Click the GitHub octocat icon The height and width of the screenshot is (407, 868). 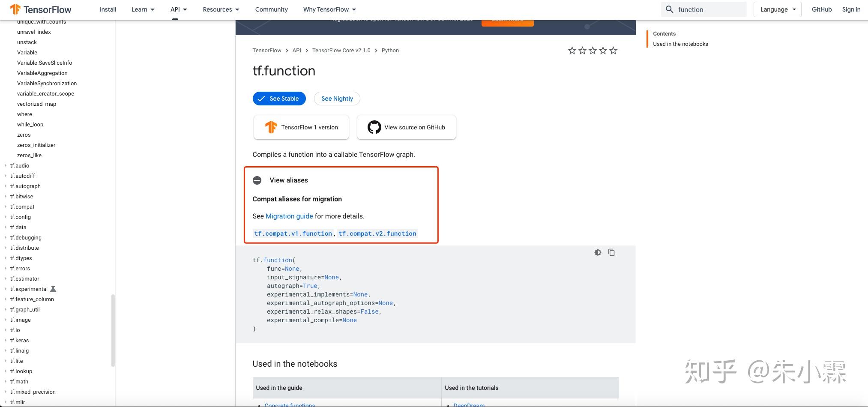[x=374, y=127]
